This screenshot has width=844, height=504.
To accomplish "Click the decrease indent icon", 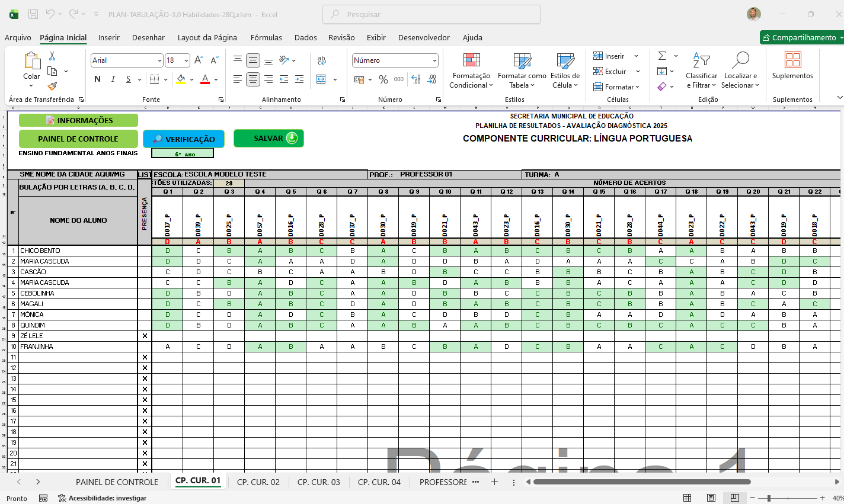I will (x=284, y=79).
